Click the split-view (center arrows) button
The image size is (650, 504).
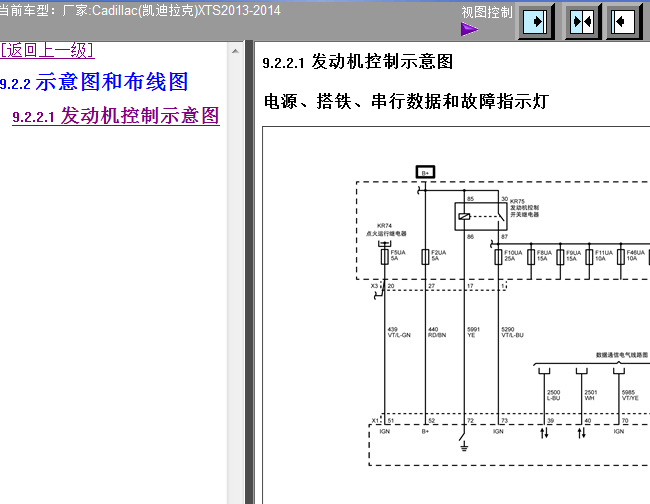pos(582,20)
